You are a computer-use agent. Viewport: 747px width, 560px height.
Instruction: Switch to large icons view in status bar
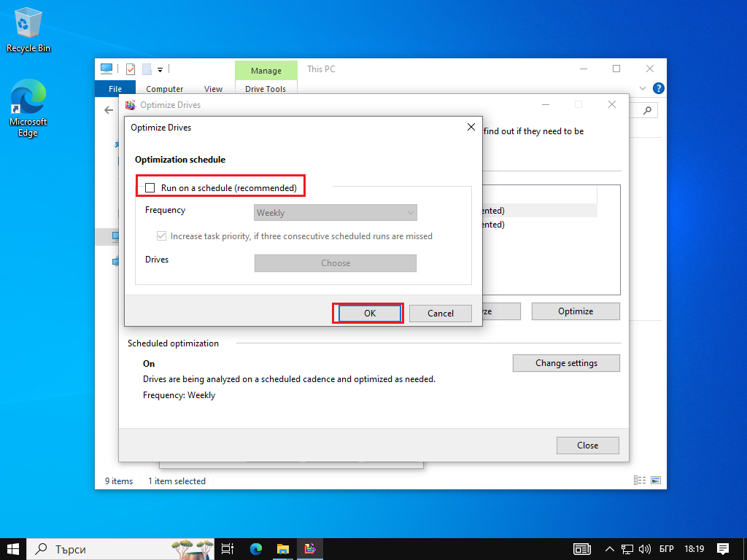point(656,481)
